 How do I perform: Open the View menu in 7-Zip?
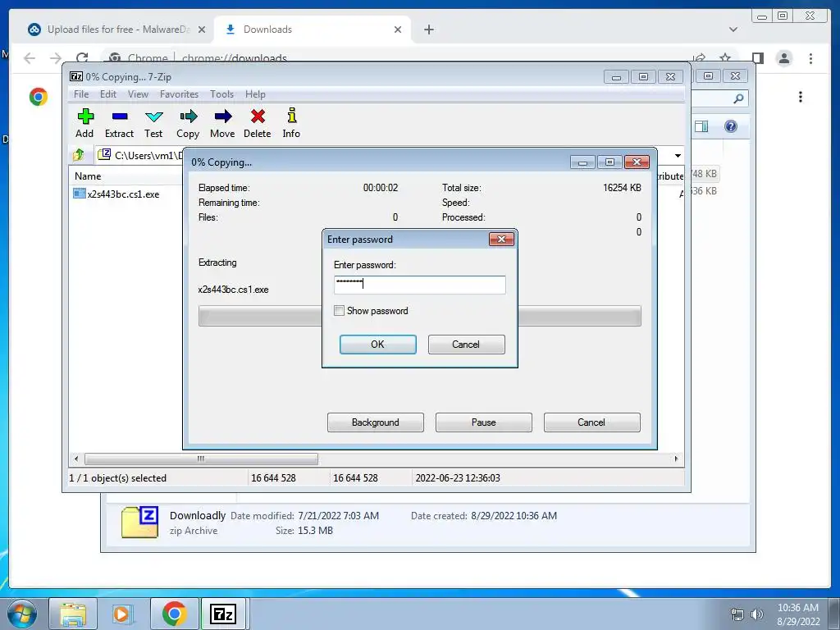138,94
